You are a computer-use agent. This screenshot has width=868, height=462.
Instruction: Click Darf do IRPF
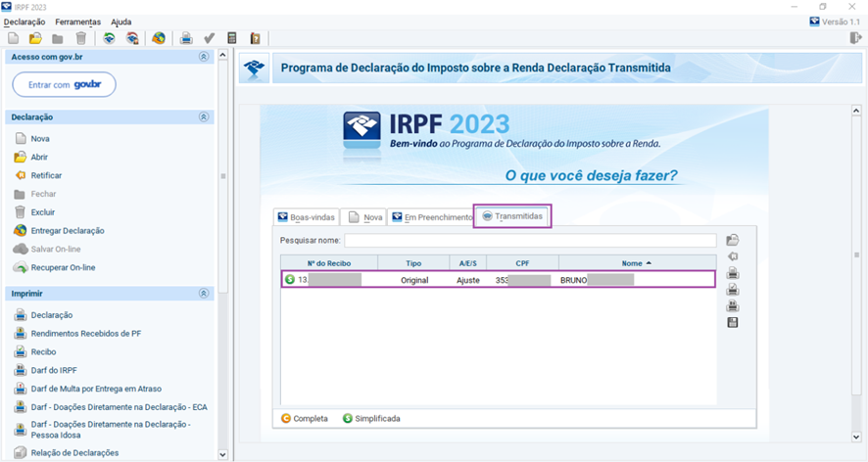click(x=54, y=370)
